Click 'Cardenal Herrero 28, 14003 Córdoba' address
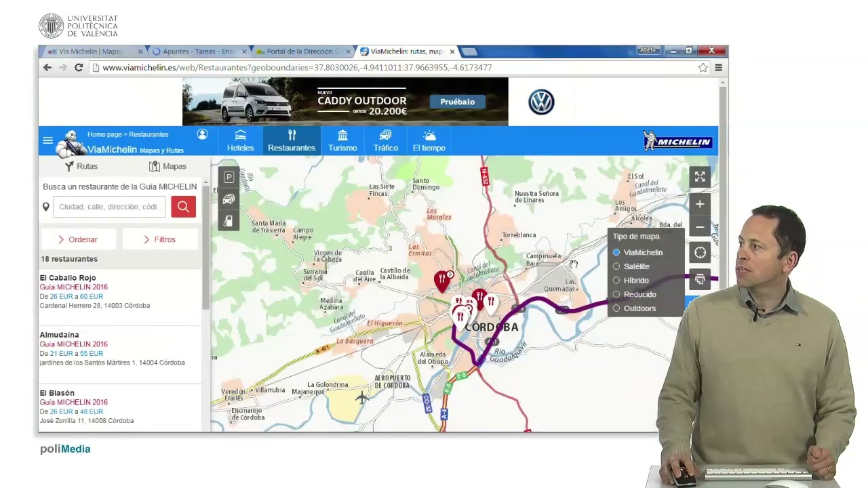Viewport: 868px width, 488px height. tap(95, 306)
